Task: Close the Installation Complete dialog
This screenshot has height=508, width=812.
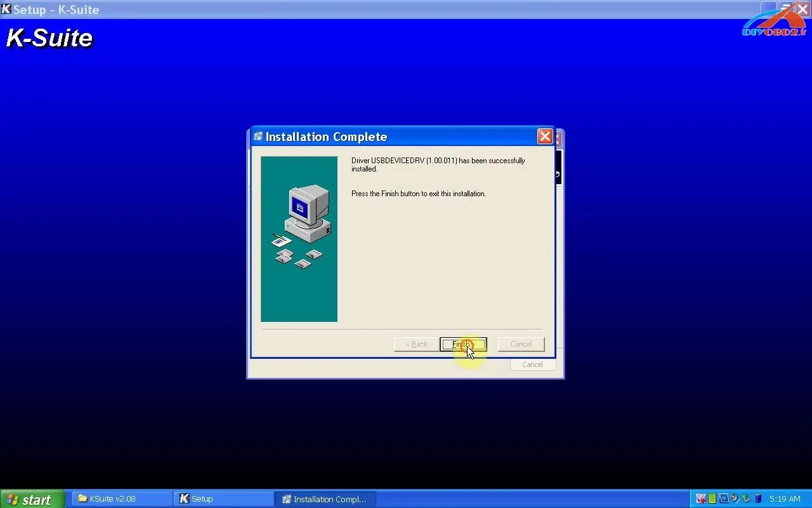Action: pyautogui.click(x=544, y=137)
